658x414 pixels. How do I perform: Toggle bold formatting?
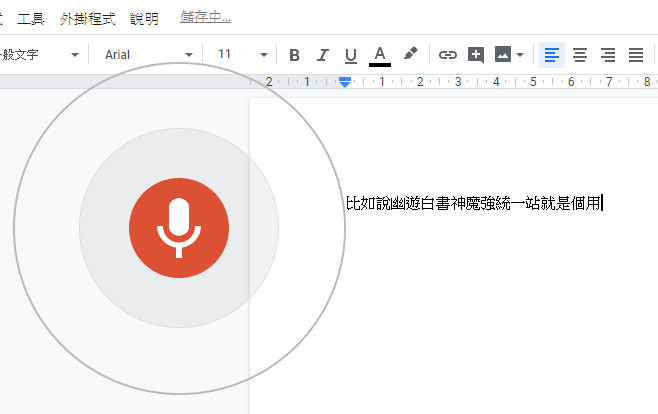coord(295,55)
